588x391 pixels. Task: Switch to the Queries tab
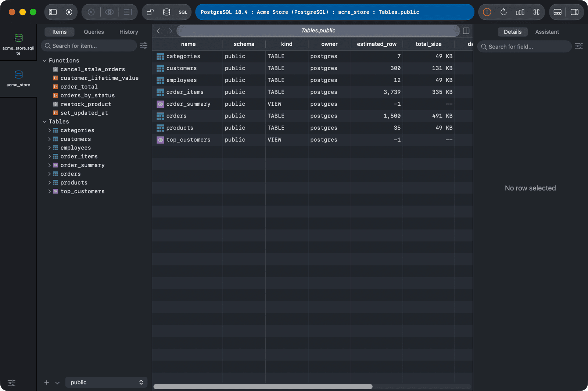(94, 32)
